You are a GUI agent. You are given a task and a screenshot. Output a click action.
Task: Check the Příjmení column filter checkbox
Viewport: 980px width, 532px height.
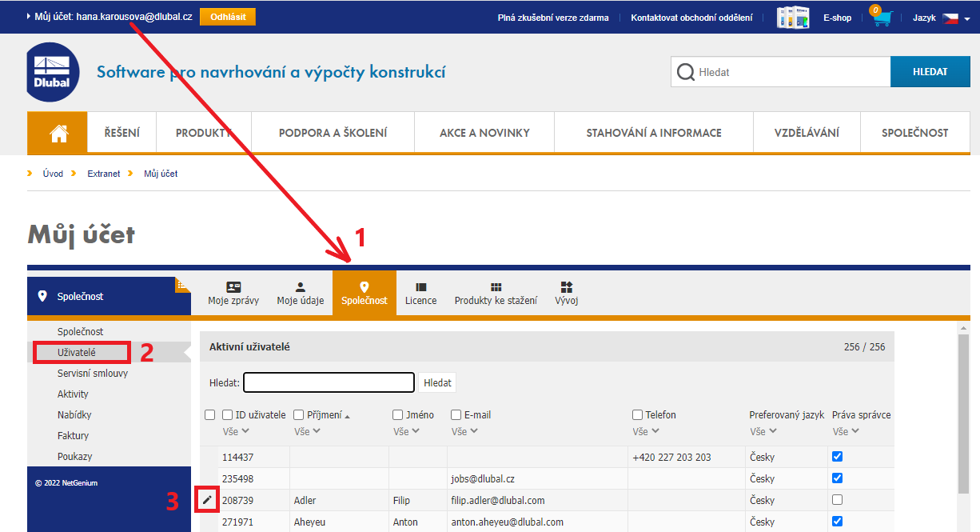pos(300,414)
